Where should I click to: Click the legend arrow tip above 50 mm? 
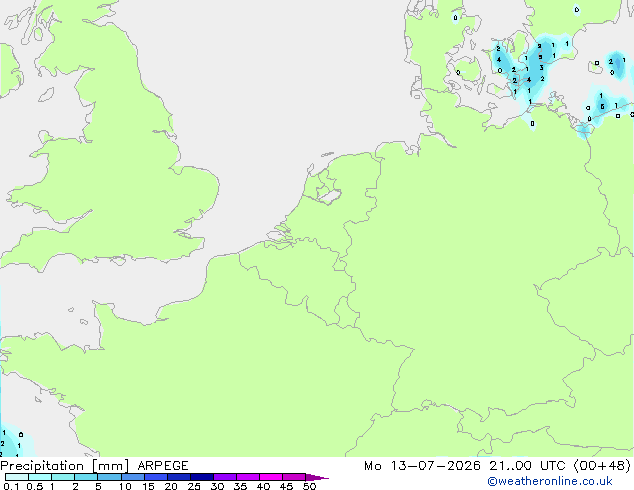317,477
